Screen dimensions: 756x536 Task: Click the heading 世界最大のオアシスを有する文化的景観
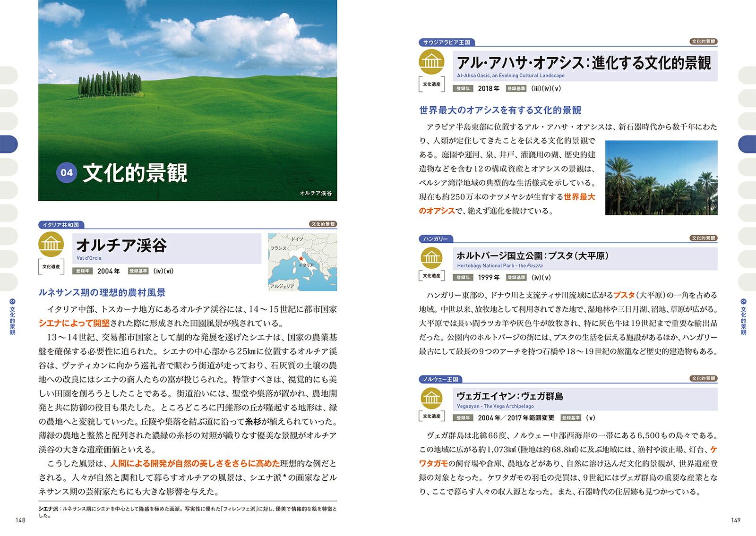(500, 111)
